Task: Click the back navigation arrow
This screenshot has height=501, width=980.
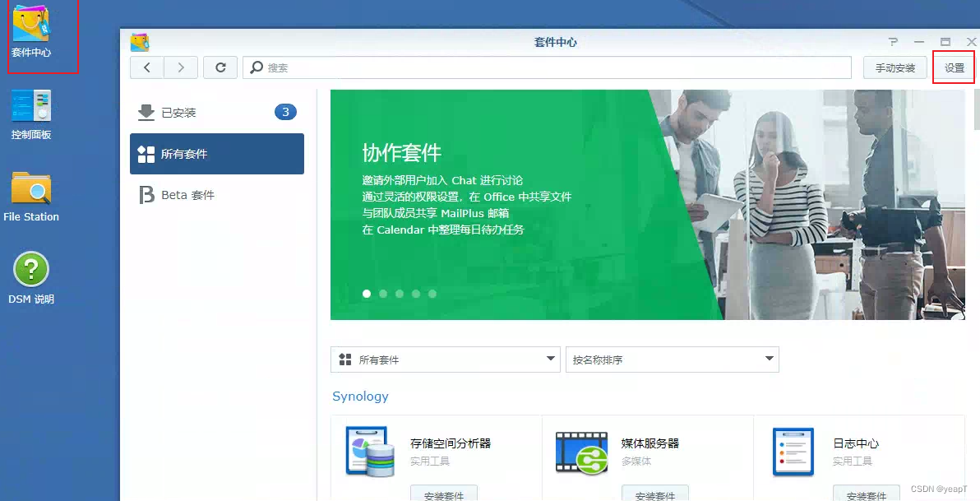Action: coord(147,67)
